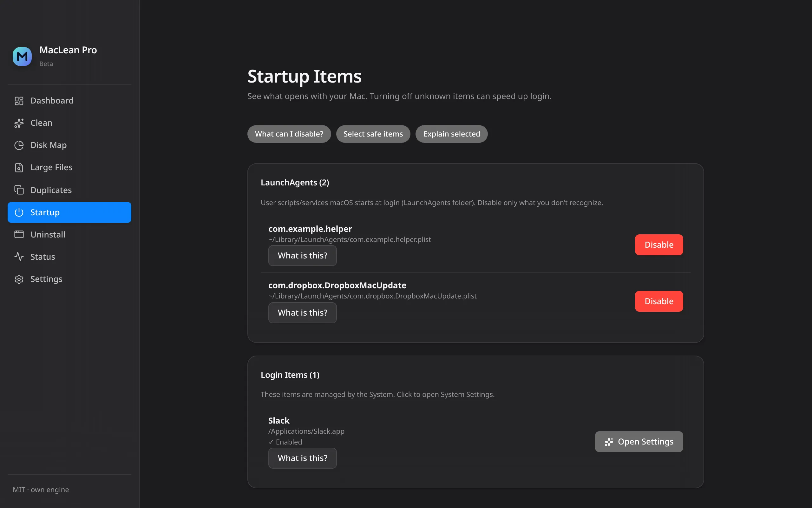Click the Slack login item name

tap(279, 421)
